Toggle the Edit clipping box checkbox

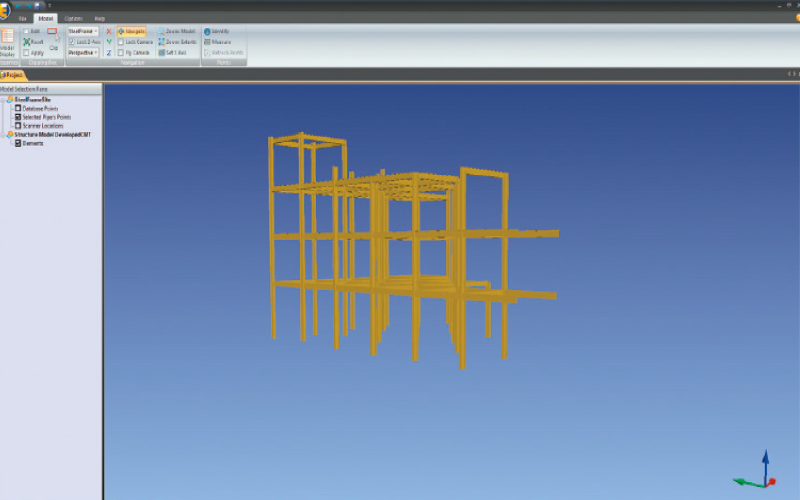coord(26,31)
